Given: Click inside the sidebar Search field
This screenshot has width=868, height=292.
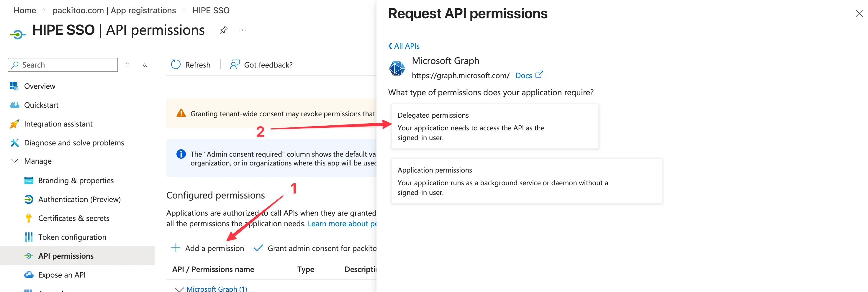Looking at the screenshot, I should (x=62, y=65).
